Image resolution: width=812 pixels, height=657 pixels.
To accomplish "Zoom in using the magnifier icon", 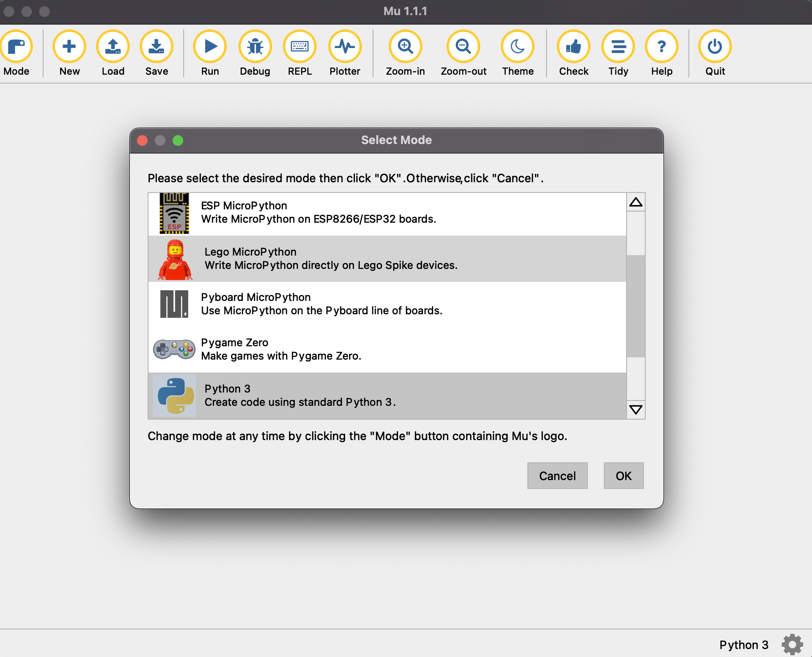I will coord(405,46).
